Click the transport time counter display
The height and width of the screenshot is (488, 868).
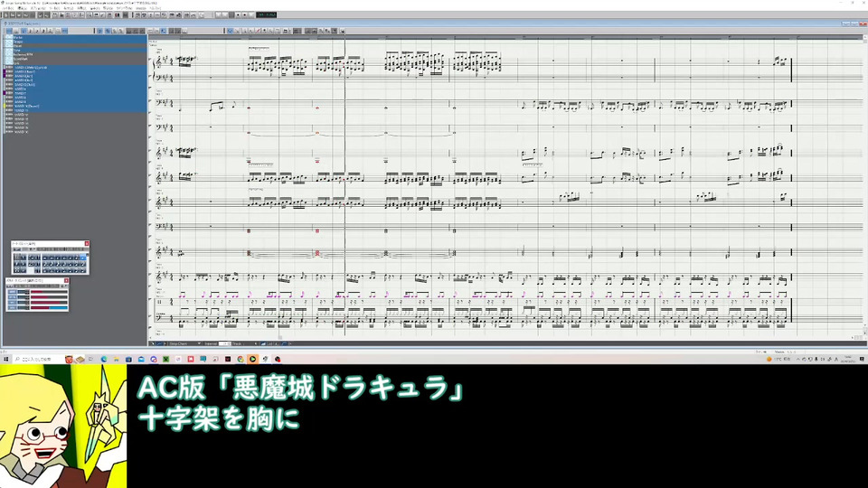(266, 15)
